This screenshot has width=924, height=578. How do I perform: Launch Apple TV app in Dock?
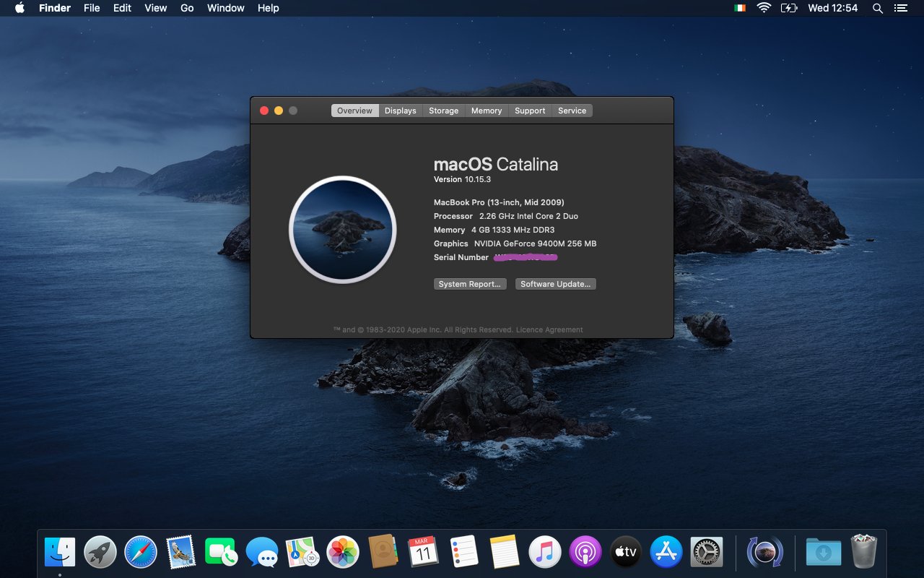(626, 553)
